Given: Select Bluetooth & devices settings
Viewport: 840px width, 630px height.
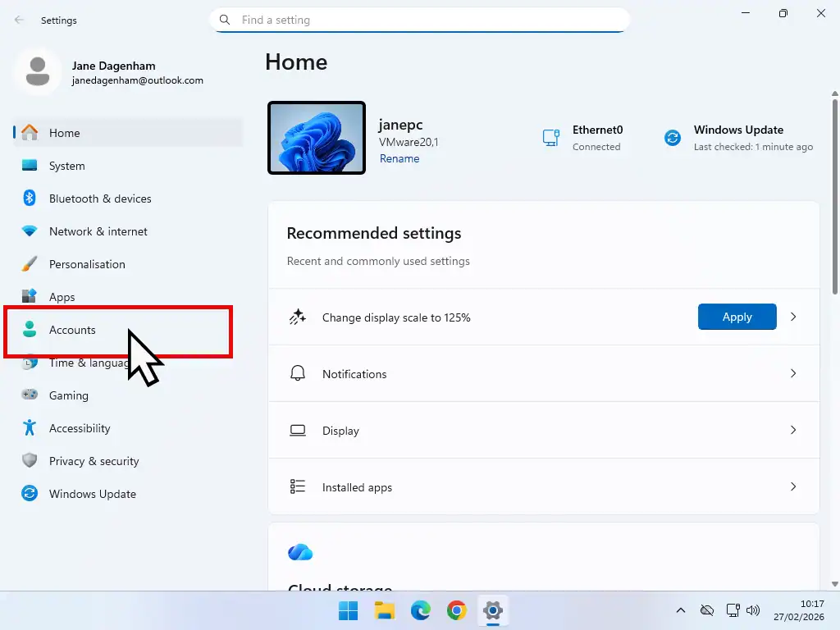Looking at the screenshot, I should 100,199.
